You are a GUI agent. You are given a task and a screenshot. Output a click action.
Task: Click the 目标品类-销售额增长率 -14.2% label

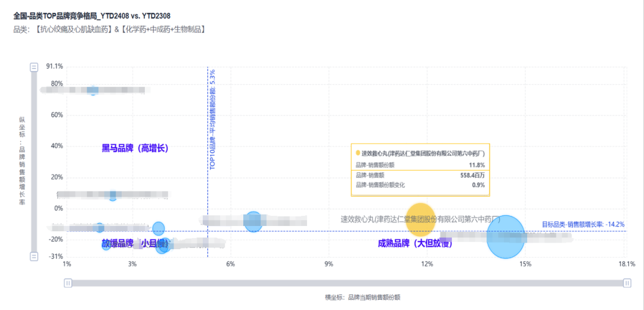583,224
